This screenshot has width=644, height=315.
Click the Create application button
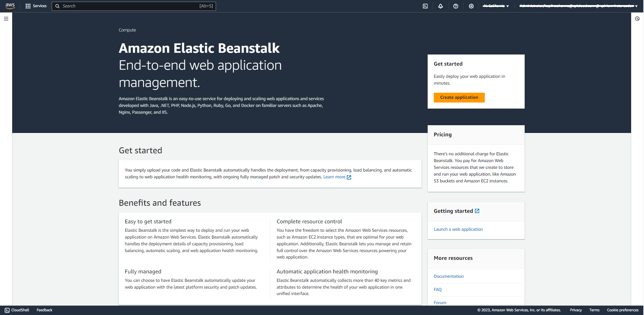tap(459, 97)
